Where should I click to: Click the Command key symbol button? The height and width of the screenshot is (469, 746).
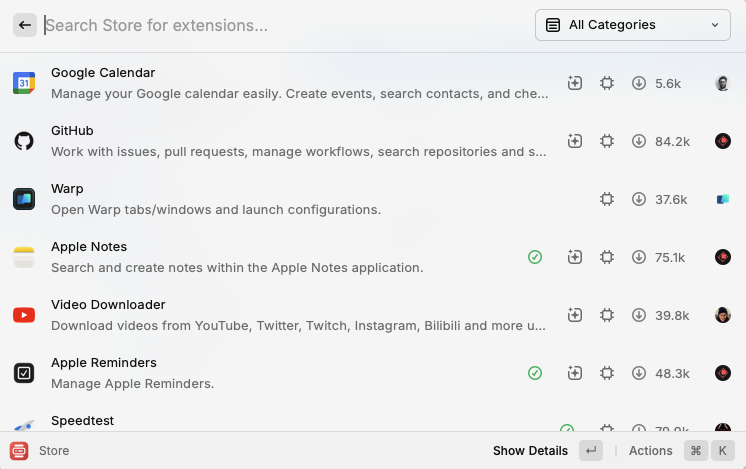coord(696,450)
